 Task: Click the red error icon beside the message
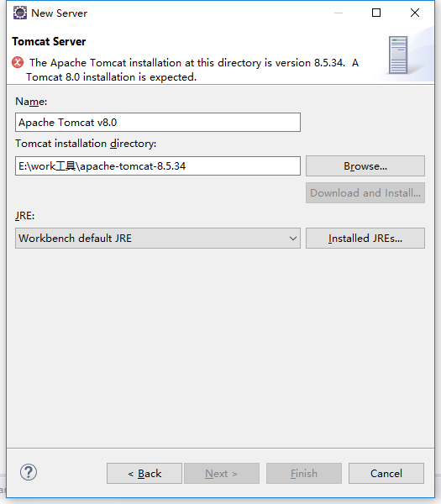(18, 62)
